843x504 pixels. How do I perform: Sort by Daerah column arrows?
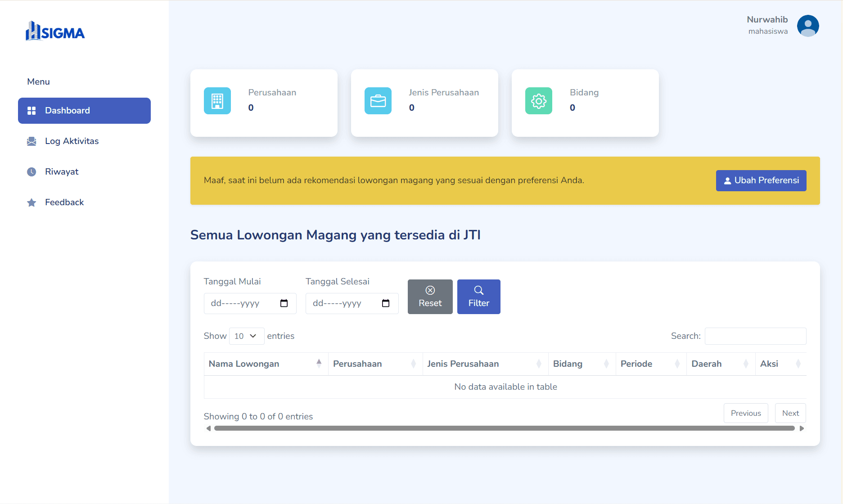point(746,364)
